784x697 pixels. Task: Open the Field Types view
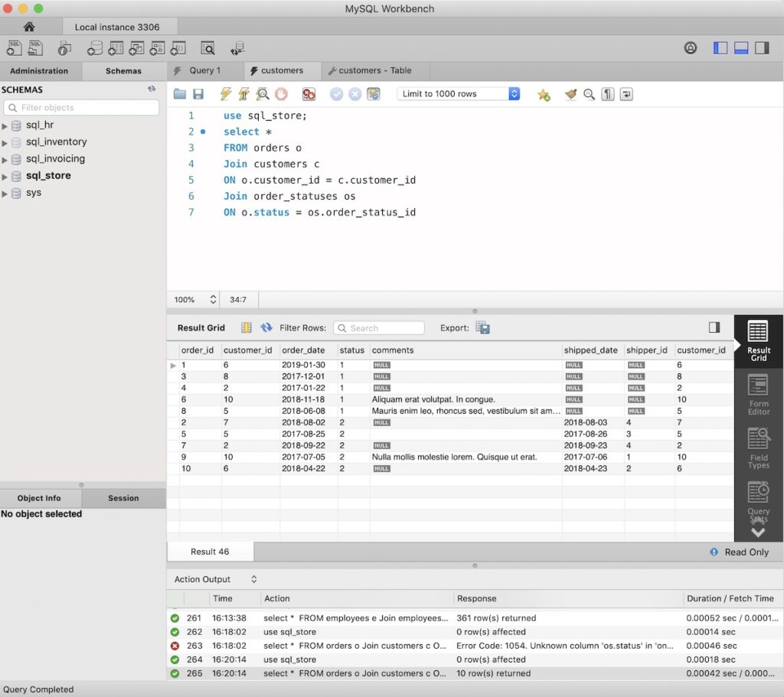(758, 448)
